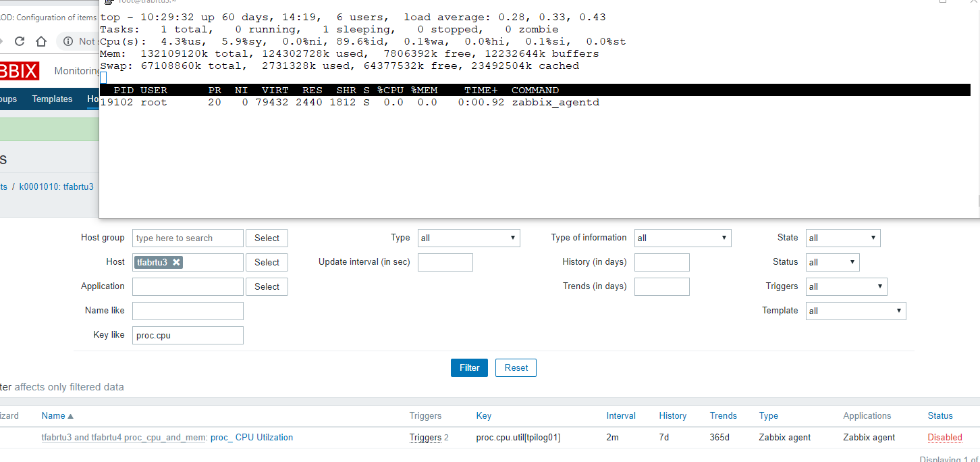Click zabbix_agentd command in terminal
The image size is (980, 462).
[555, 103]
